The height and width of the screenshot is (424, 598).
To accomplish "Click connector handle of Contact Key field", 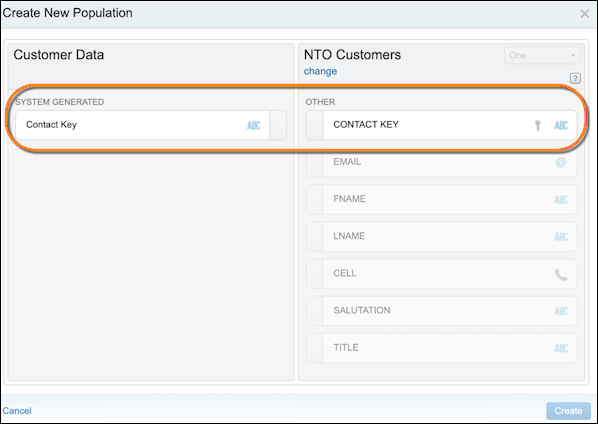I will pyautogui.click(x=278, y=125).
